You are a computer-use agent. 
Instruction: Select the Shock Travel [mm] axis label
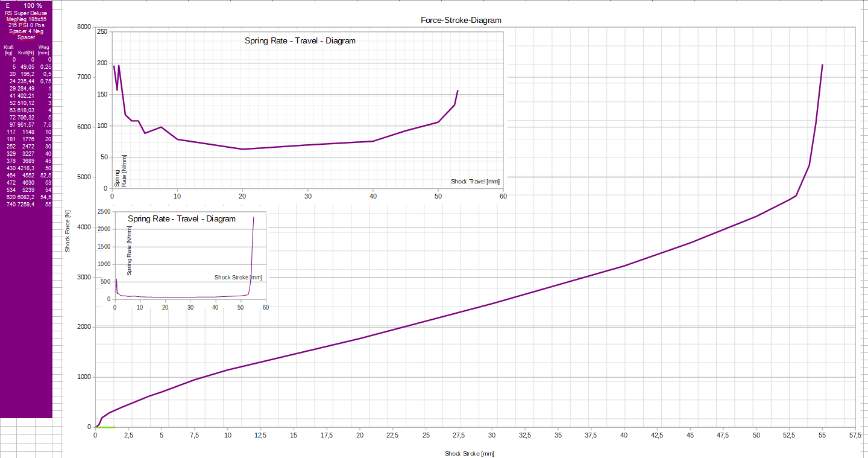tap(475, 181)
